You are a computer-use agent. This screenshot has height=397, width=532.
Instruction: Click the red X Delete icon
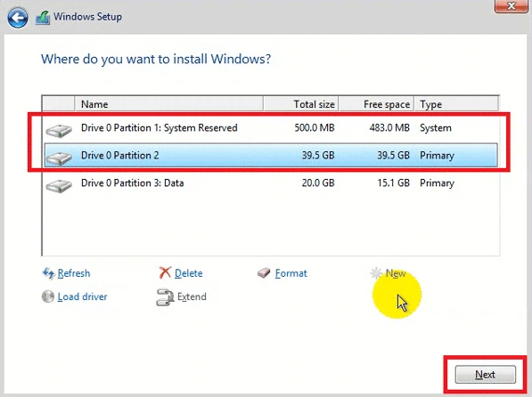[x=165, y=272]
